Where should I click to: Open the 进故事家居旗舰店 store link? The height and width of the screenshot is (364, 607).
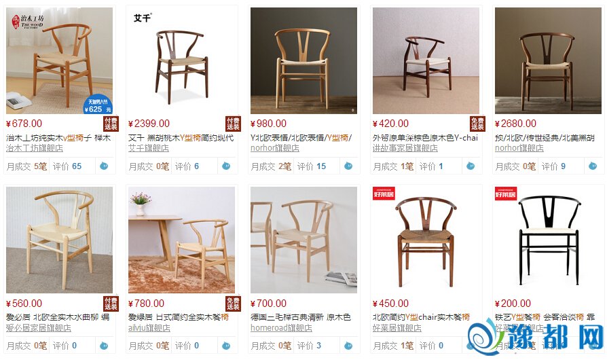point(405,148)
